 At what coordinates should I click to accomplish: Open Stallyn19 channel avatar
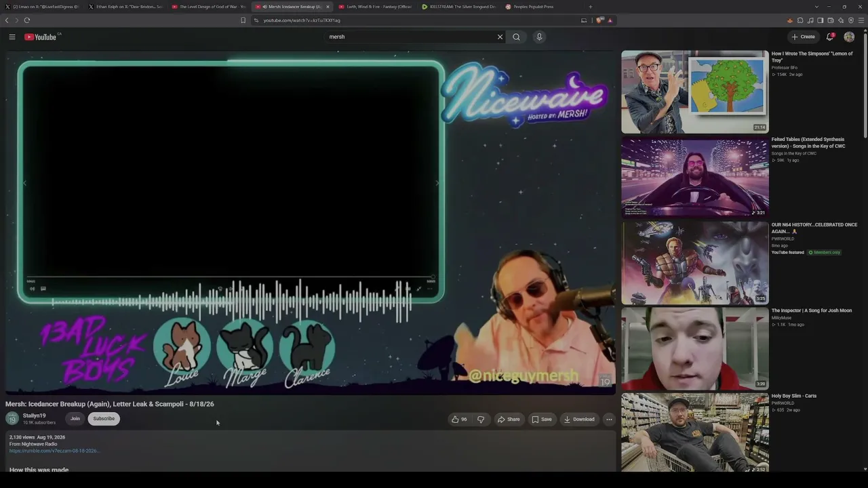pos(12,419)
